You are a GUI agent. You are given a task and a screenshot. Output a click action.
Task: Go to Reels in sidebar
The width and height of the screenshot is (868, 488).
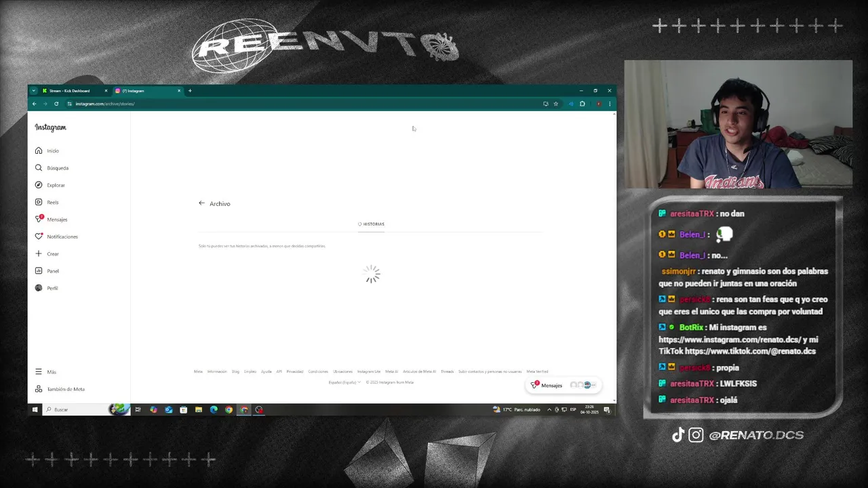[47, 202]
